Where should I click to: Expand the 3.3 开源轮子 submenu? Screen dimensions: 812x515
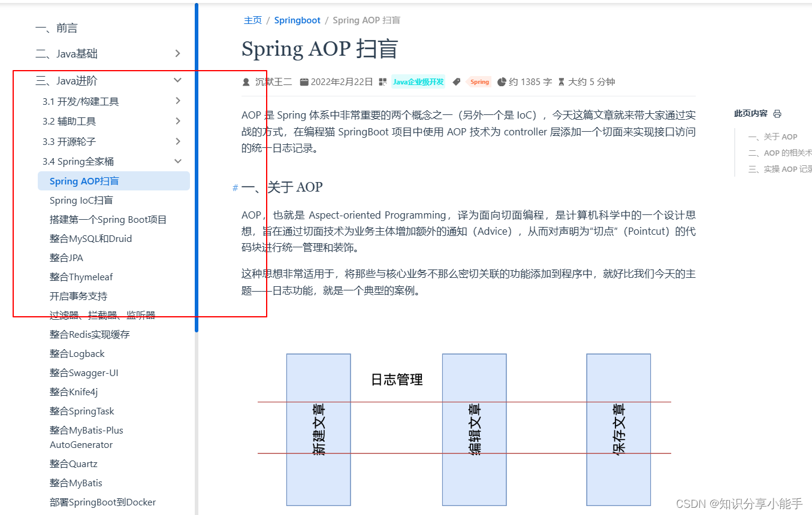tap(177, 141)
